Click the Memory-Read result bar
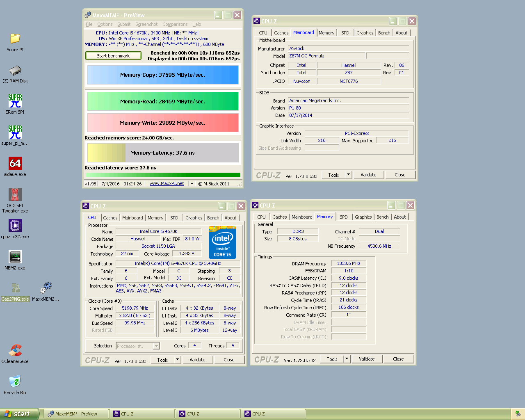Screen dimensions: 525x420 pos(163,101)
